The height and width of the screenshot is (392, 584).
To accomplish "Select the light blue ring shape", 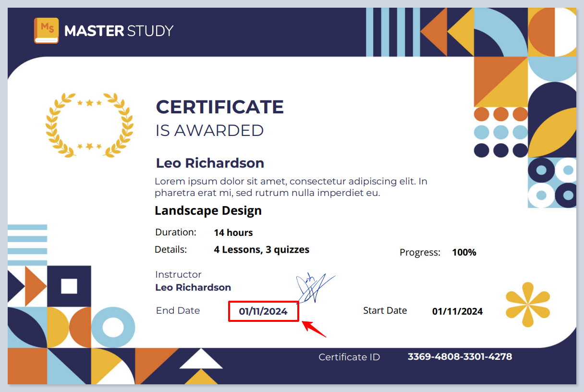I will coord(113,328).
